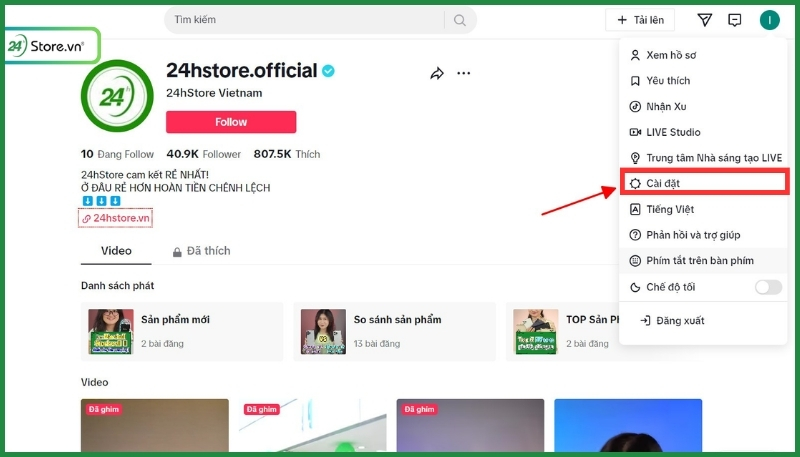800x457 pixels.
Task: Click the search magnifier icon
Action: point(460,20)
